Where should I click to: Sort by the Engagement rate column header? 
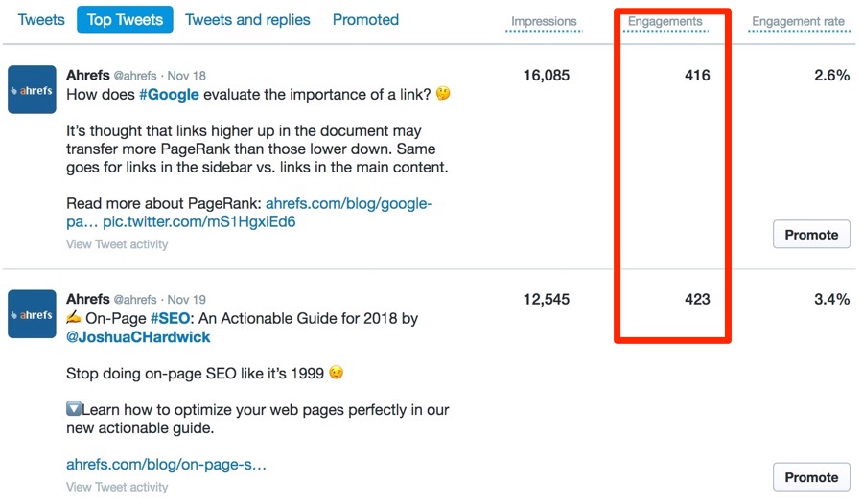pyautogui.click(x=798, y=21)
